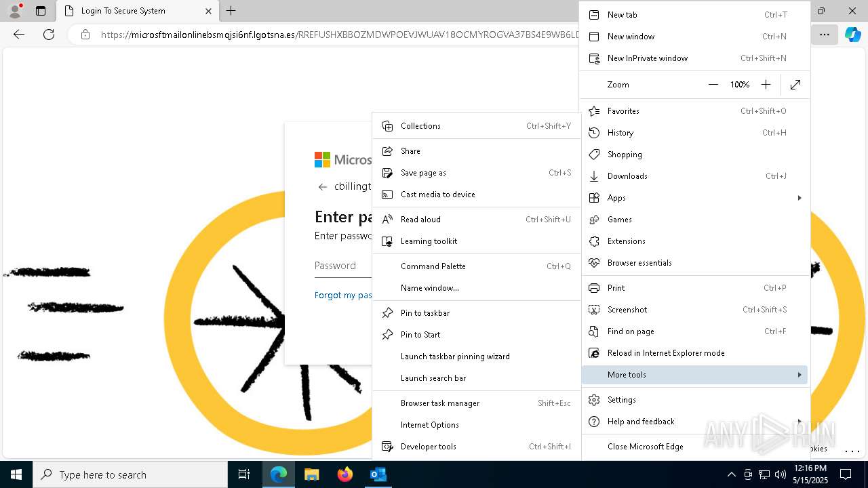Click the New InPrivate window icon
868x488 pixels.
594,58
